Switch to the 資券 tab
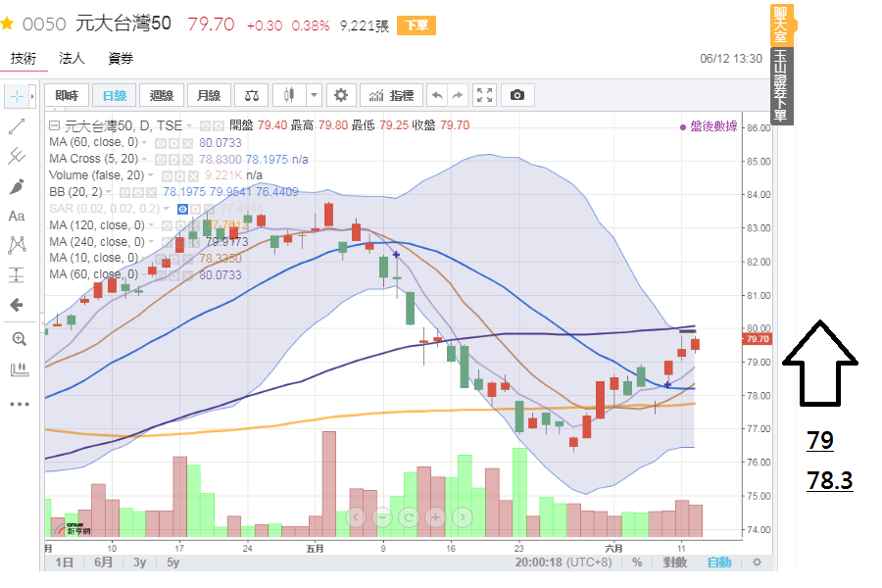 click(x=121, y=58)
